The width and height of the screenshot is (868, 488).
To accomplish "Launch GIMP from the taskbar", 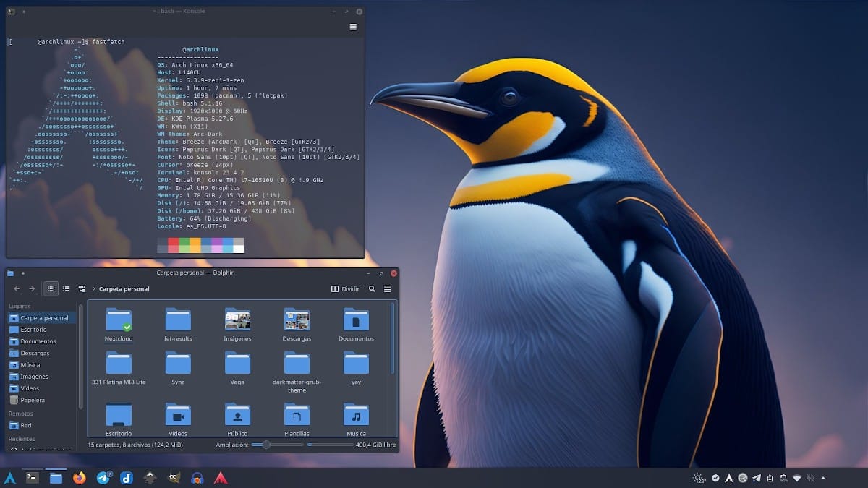I will tap(173, 477).
